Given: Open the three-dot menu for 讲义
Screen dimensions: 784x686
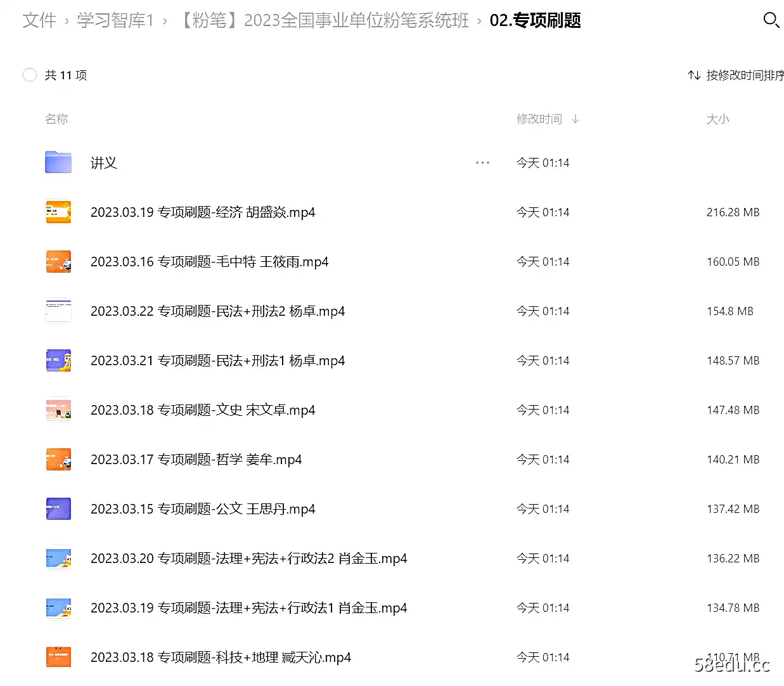Looking at the screenshot, I should [x=482, y=163].
